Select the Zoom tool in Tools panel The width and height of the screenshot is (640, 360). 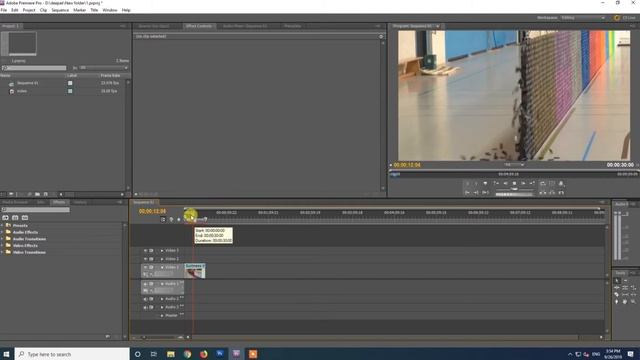[x=633, y=302]
